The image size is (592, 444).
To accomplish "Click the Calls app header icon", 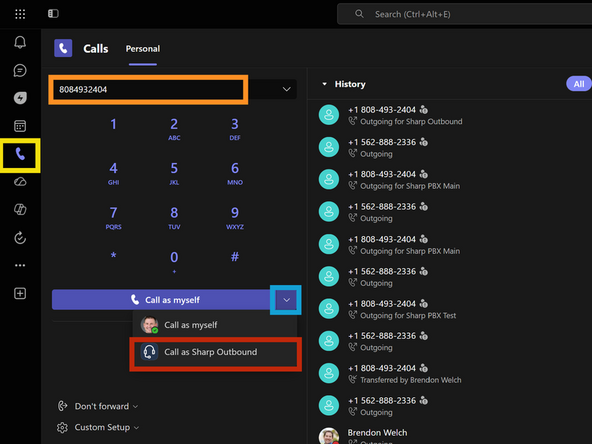I will pyautogui.click(x=63, y=48).
